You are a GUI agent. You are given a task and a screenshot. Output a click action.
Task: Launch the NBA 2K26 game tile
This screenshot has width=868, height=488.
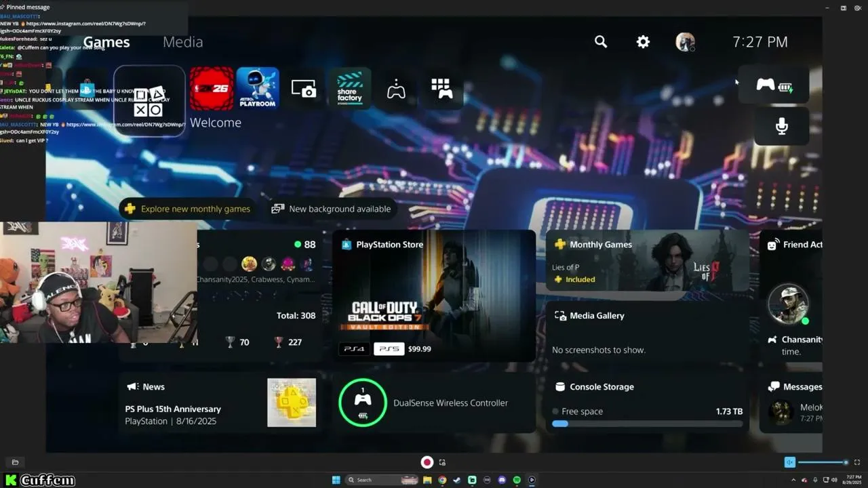tap(212, 88)
